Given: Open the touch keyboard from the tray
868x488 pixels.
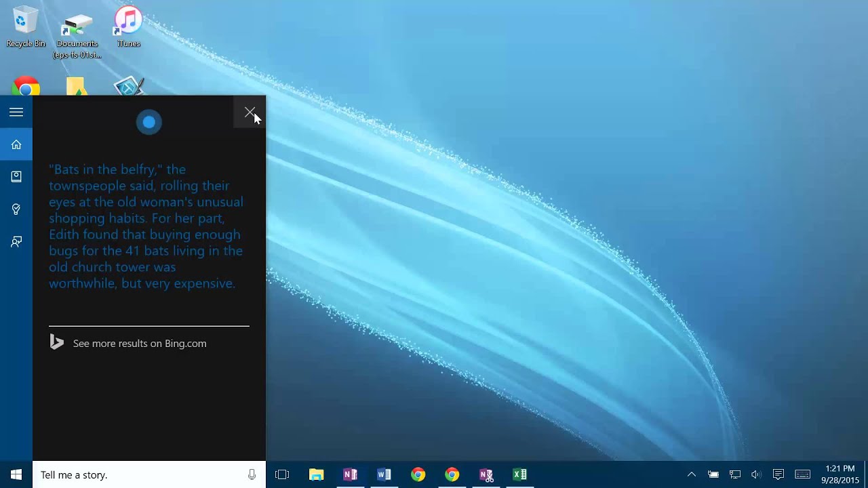Looking at the screenshot, I should pos(803,474).
